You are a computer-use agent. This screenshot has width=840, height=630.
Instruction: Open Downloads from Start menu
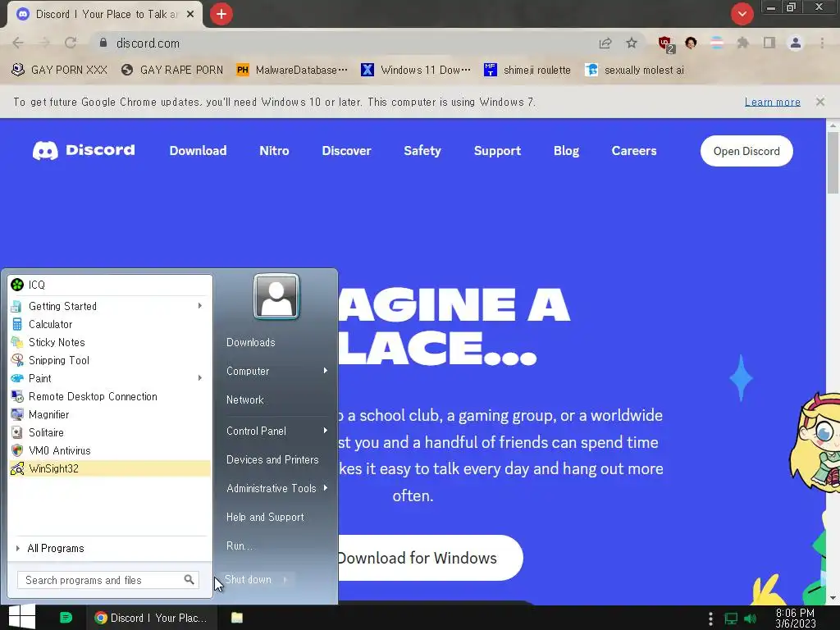[250, 342]
